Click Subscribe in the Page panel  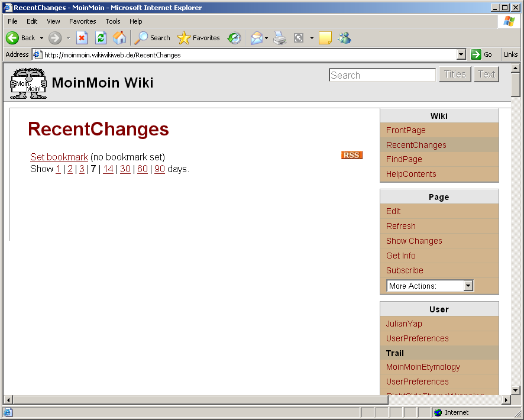coord(405,270)
